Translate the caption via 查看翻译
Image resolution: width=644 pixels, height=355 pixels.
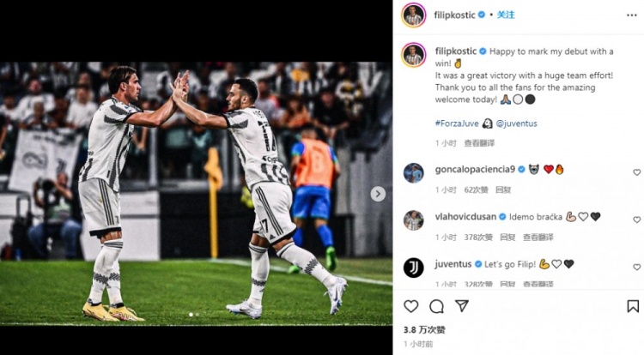point(479,143)
